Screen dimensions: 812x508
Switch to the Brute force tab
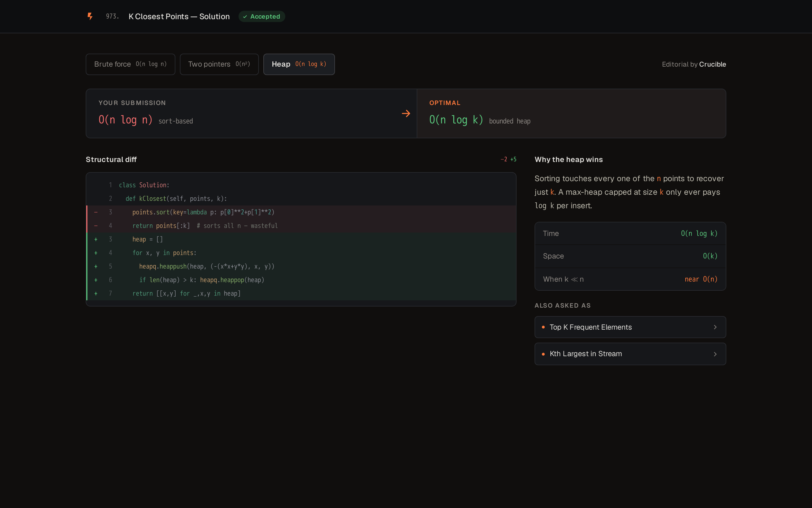click(131, 64)
